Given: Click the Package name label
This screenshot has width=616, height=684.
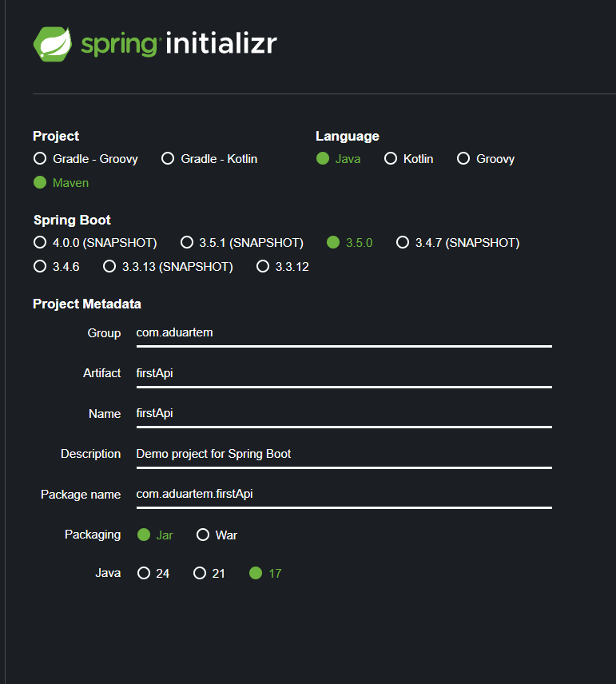Looking at the screenshot, I should tap(81, 495).
